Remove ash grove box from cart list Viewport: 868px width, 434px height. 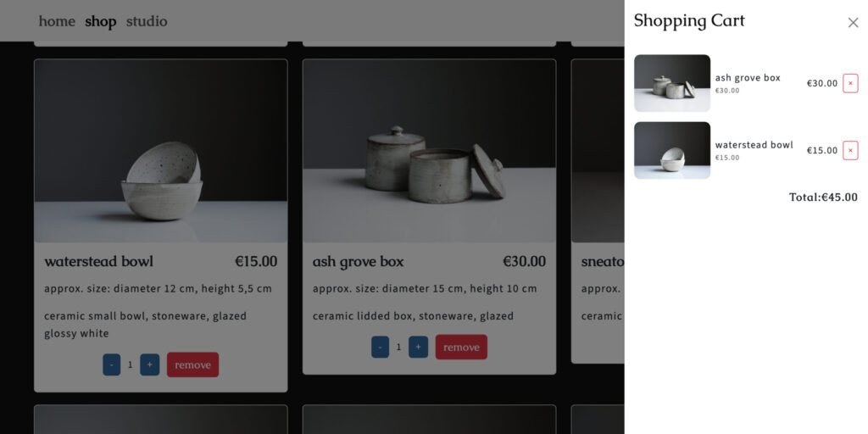tap(850, 84)
